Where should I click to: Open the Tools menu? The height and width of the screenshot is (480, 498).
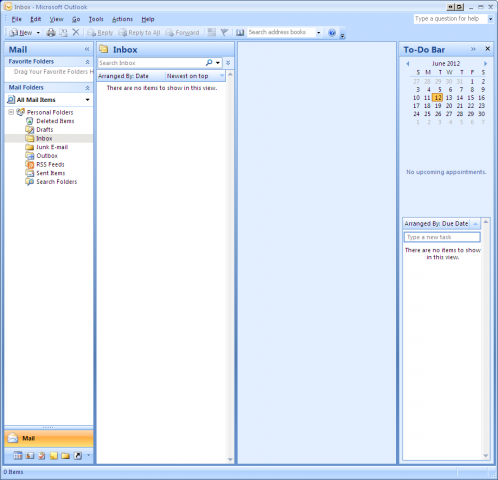pyautogui.click(x=96, y=19)
